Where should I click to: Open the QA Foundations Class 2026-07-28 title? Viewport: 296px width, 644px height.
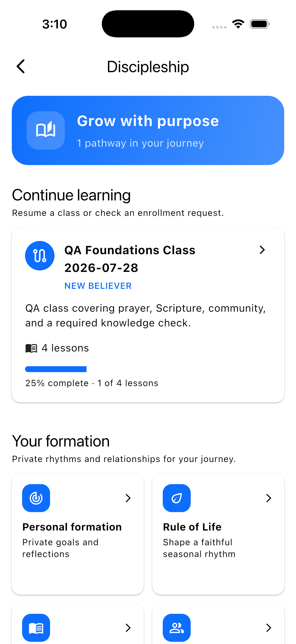tap(130, 259)
